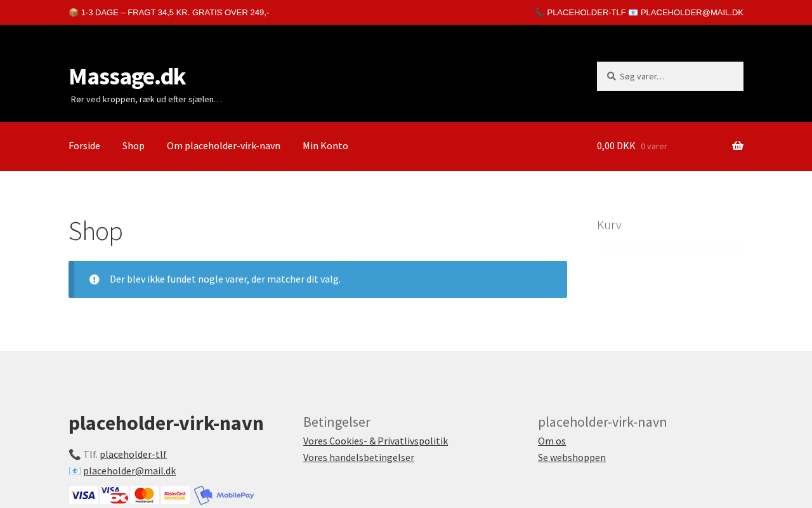The image size is (812, 508).
Task: Click the placeholder@mail.dk footer email link
Action: pyautogui.click(x=129, y=471)
